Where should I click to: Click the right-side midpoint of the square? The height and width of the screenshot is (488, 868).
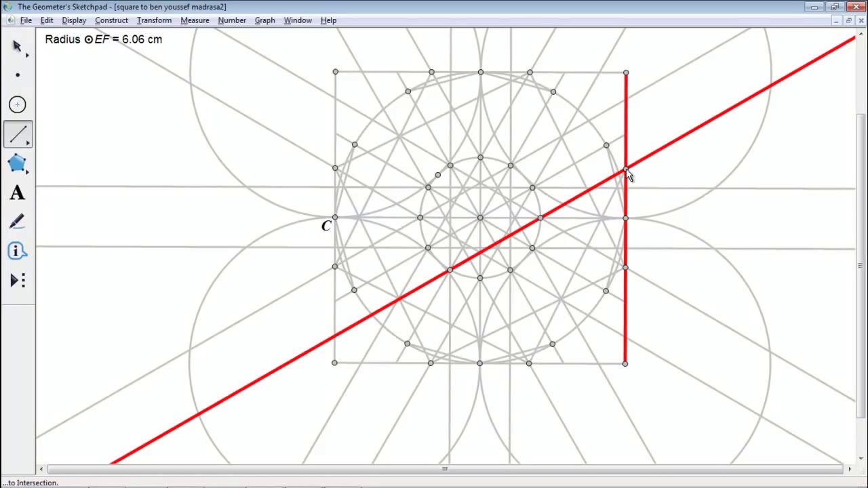(625, 218)
